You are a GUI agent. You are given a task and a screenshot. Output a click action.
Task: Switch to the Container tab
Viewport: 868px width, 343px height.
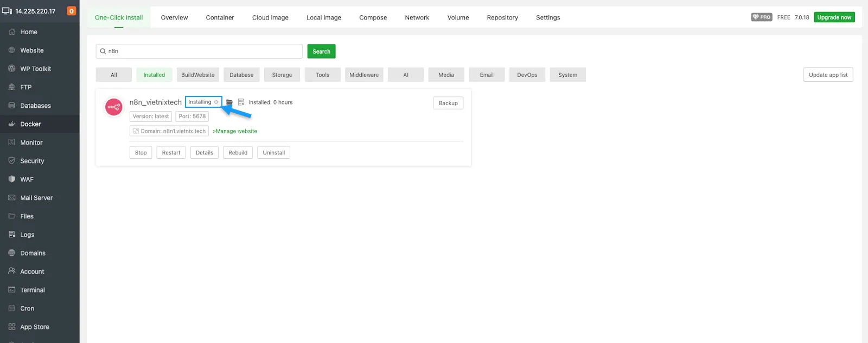[x=220, y=17]
